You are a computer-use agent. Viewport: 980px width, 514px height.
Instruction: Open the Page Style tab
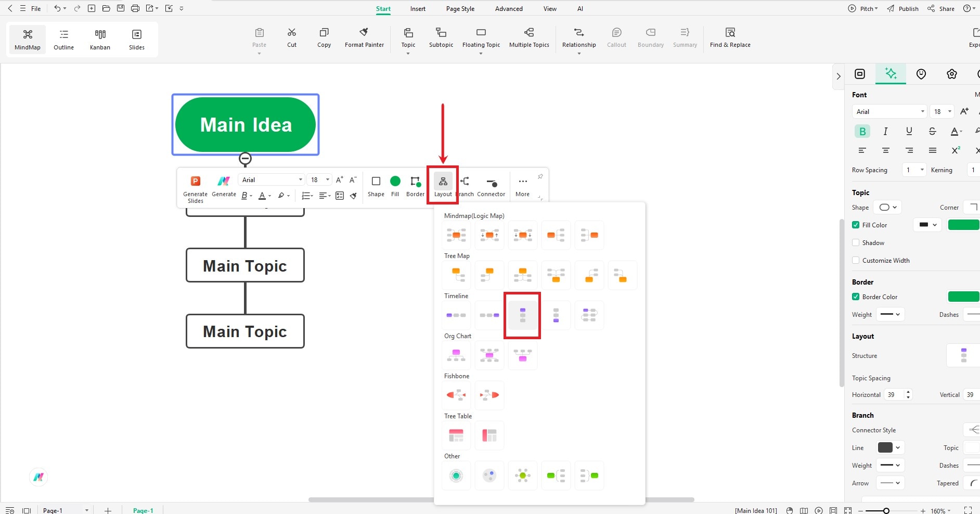click(x=460, y=9)
